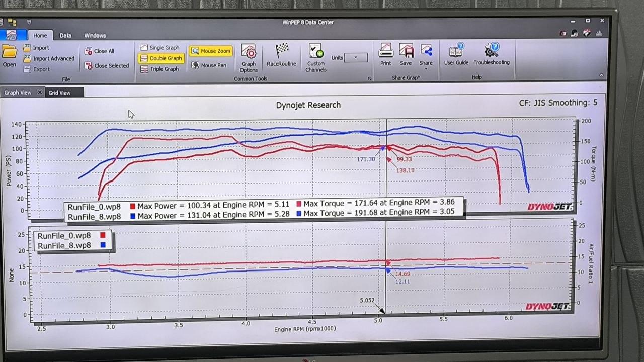Open the Graph Options tool

point(249,58)
